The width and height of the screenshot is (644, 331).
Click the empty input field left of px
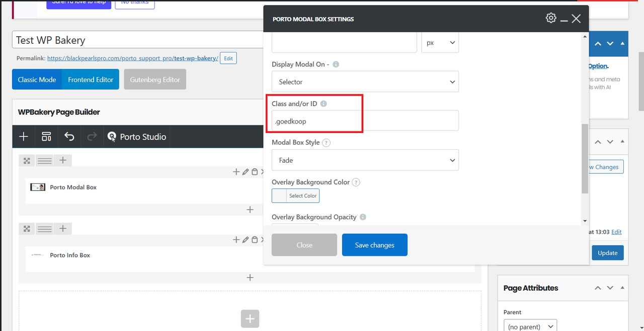click(344, 43)
